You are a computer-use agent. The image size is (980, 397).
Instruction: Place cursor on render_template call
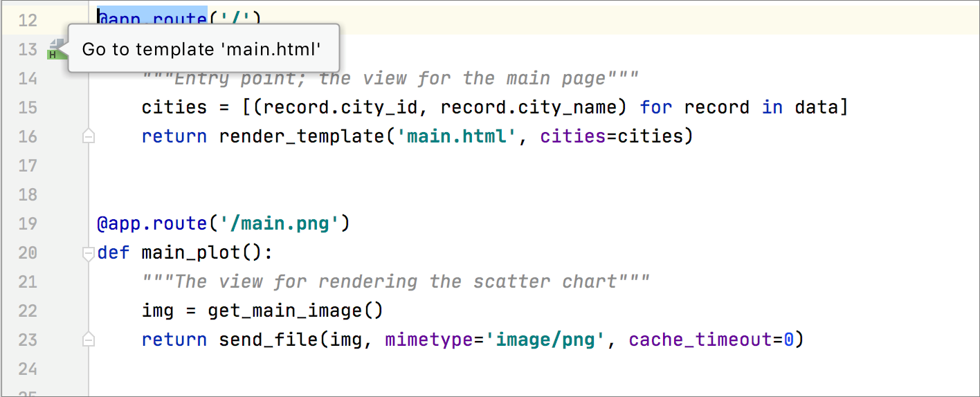[x=301, y=136]
